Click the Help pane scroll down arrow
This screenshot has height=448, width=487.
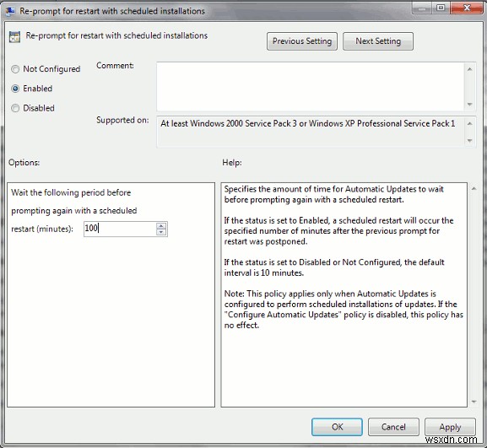(474, 402)
